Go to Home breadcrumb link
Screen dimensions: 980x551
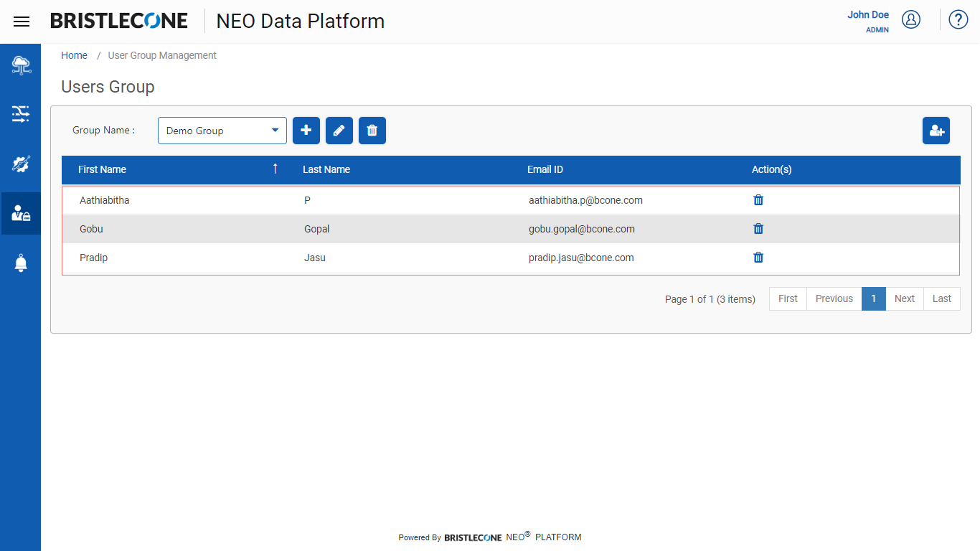click(x=74, y=55)
